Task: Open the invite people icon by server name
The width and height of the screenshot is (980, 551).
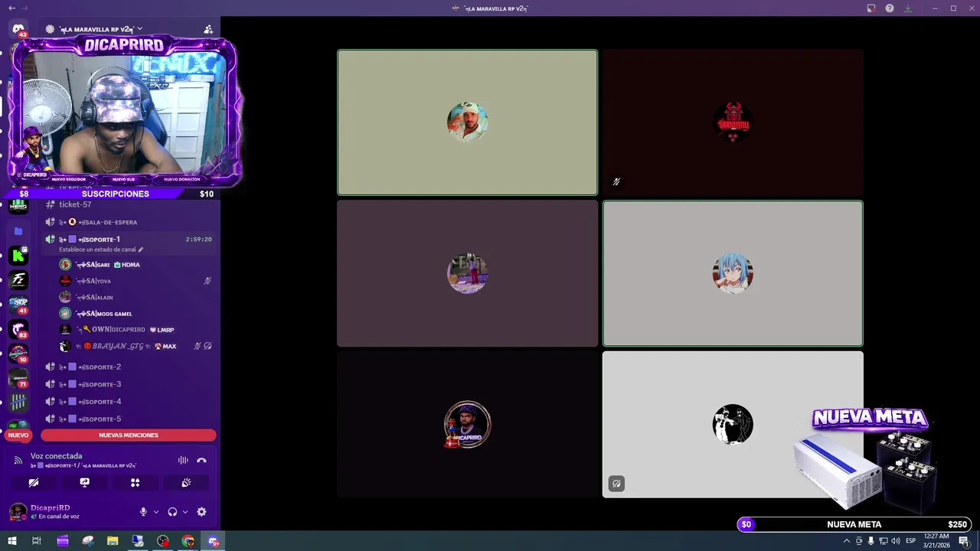Action: [208, 29]
